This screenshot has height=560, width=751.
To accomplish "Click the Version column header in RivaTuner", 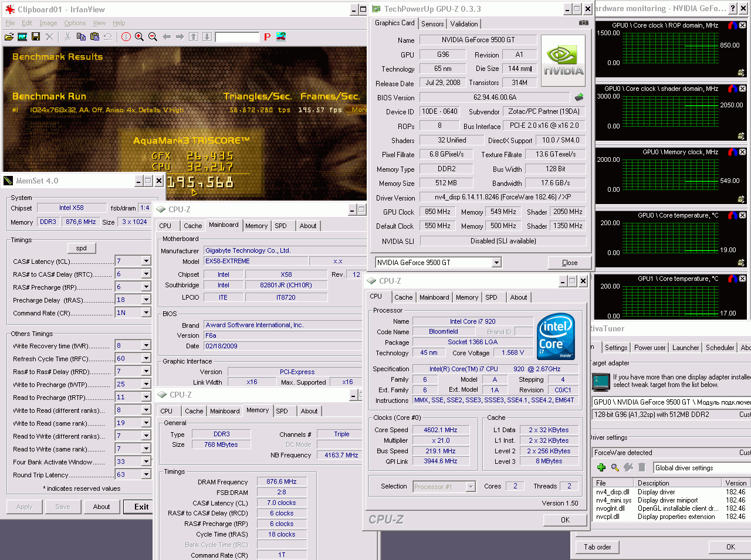I will tap(736, 483).
